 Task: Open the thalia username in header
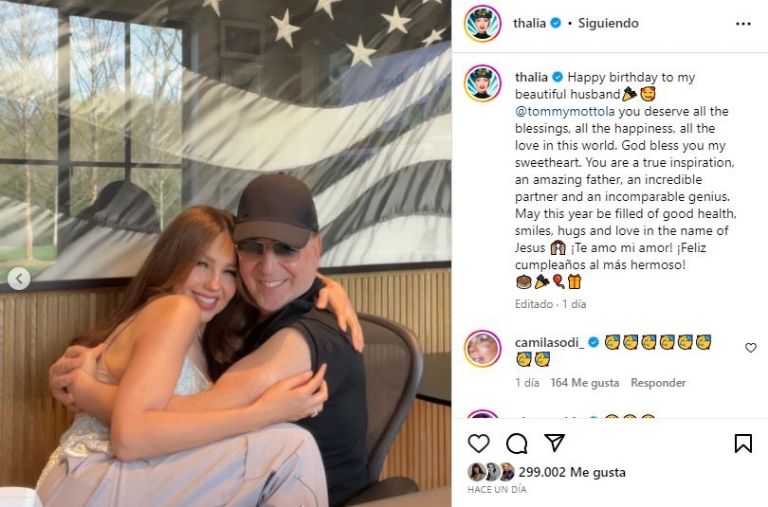529,23
